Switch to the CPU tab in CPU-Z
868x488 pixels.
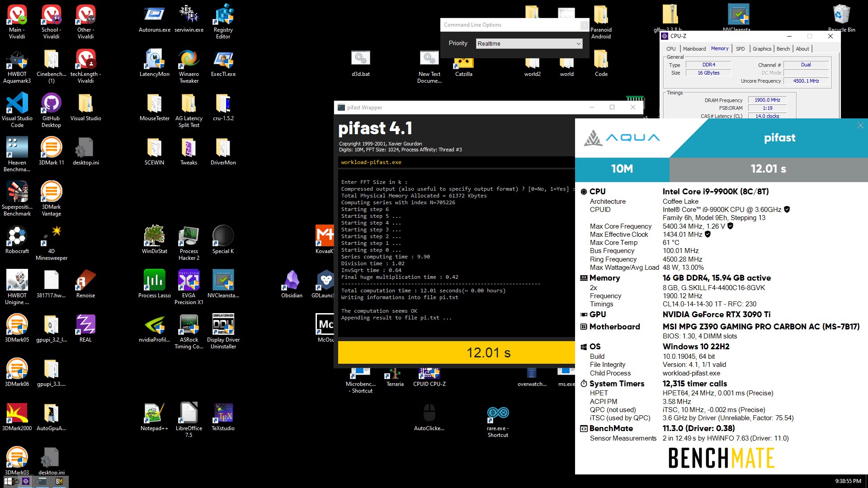click(x=671, y=49)
